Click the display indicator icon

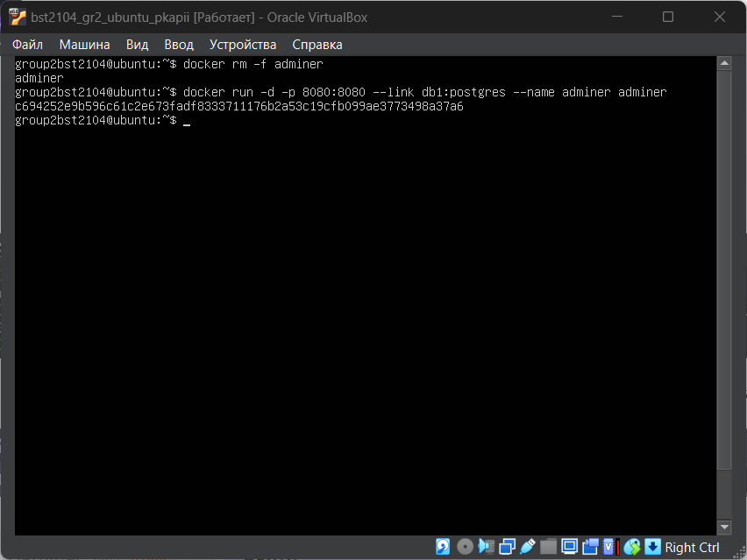(x=569, y=546)
